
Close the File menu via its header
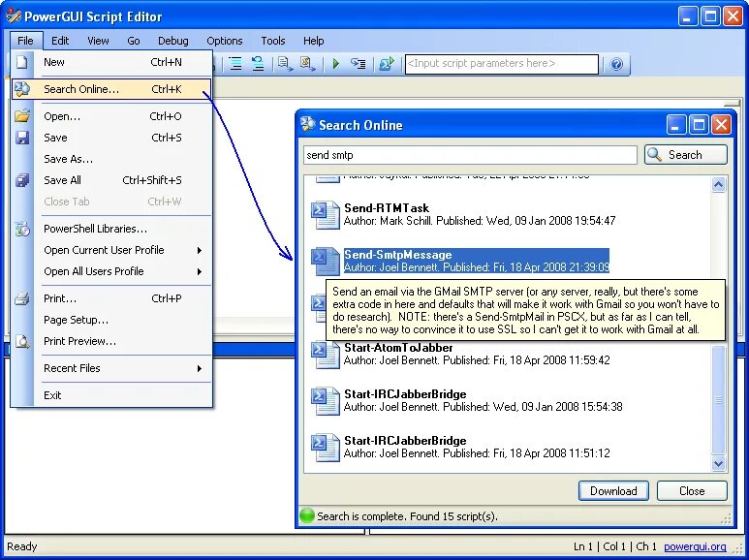(x=26, y=41)
